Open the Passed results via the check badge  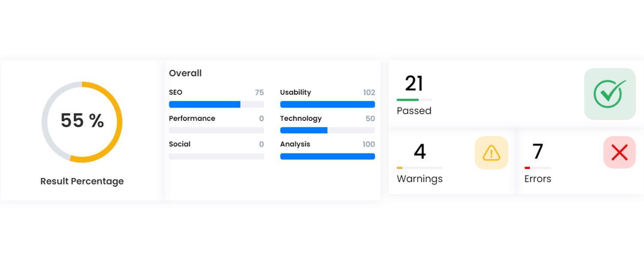point(610,94)
